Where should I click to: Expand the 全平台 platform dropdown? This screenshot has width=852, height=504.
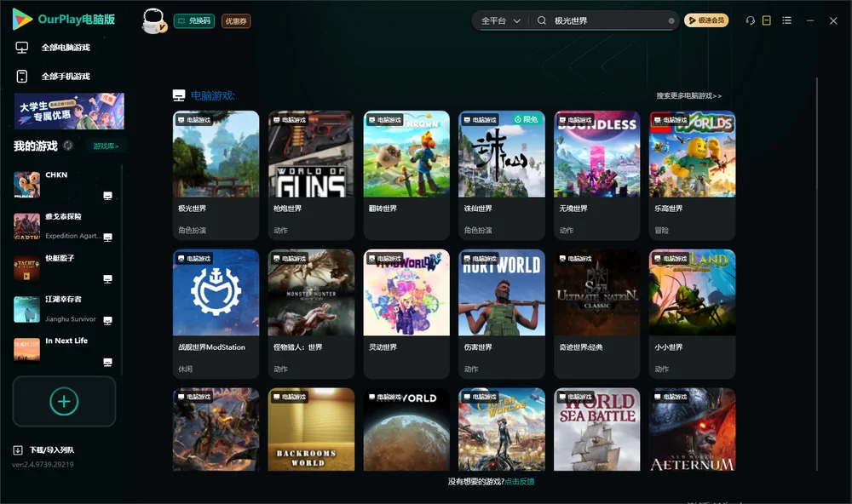pos(500,20)
